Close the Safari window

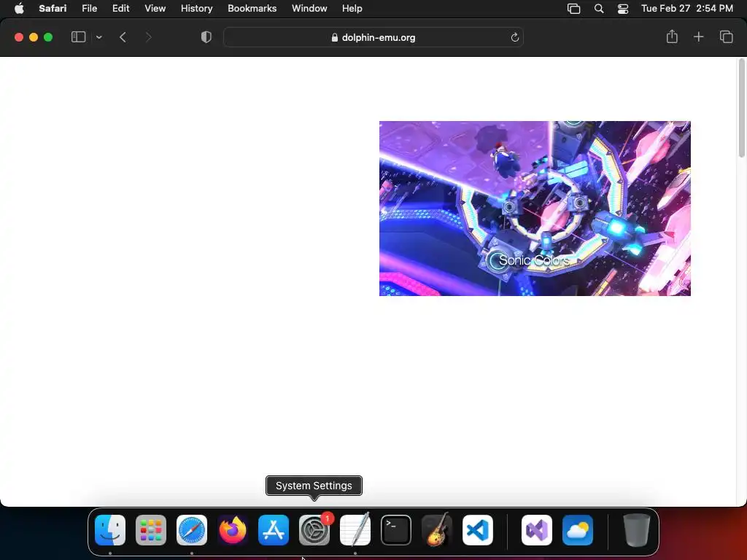19,37
